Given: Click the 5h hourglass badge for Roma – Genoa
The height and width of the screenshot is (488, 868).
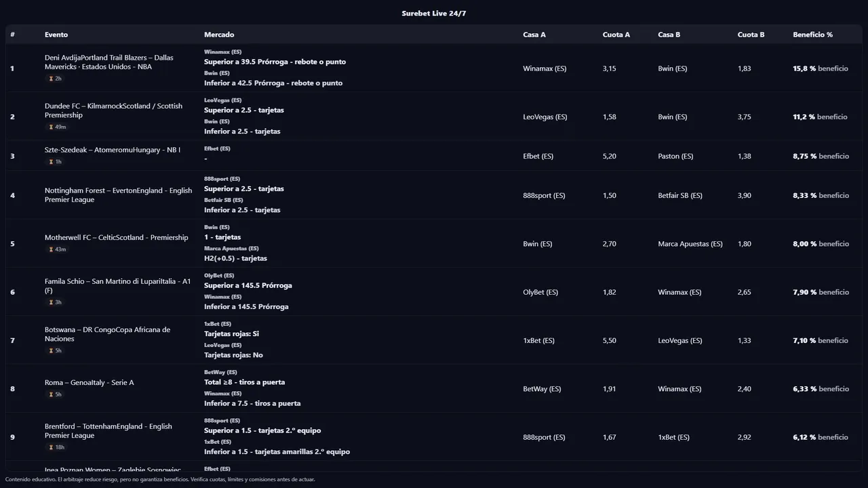Looking at the screenshot, I should [56, 394].
